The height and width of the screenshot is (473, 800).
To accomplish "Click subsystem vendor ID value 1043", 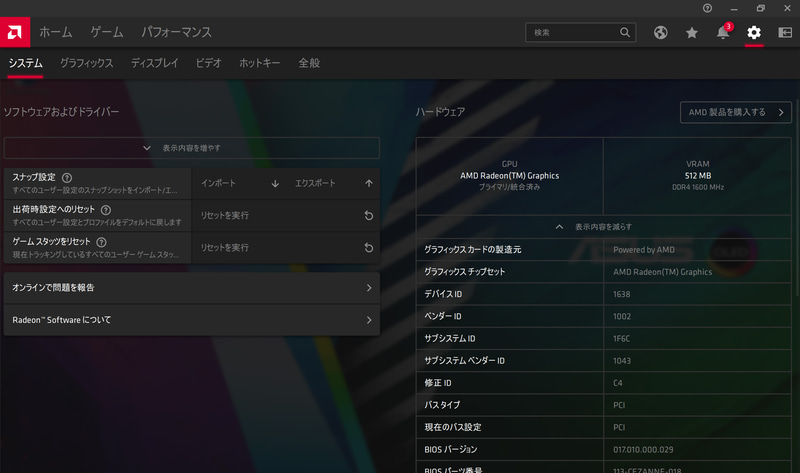I will 622,361.
